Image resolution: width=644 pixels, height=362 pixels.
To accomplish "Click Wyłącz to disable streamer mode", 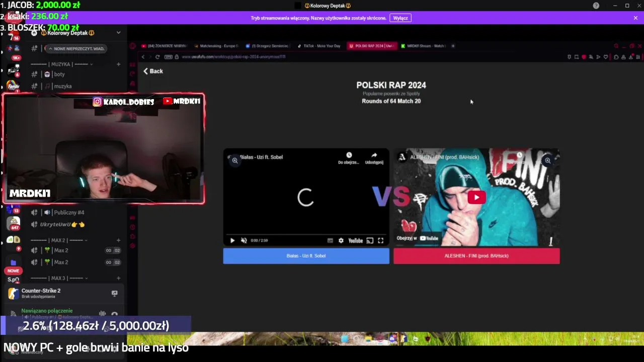I will 400,18.
